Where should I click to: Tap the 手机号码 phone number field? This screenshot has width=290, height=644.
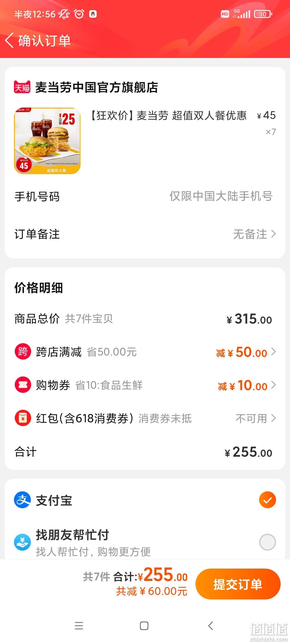tap(145, 196)
